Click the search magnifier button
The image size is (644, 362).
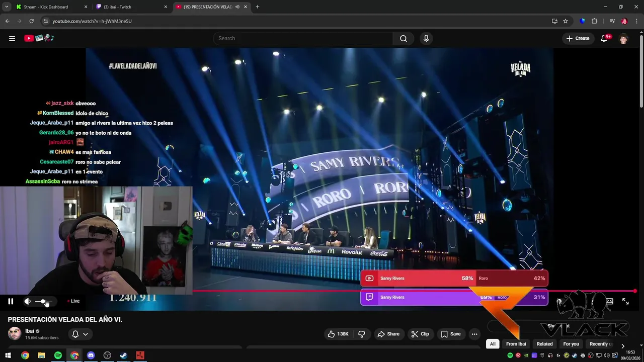click(404, 38)
